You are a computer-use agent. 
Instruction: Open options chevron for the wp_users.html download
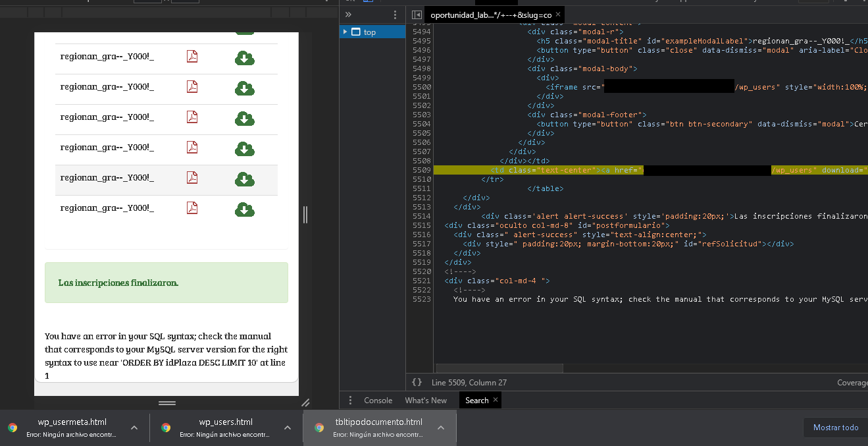tap(288, 428)
